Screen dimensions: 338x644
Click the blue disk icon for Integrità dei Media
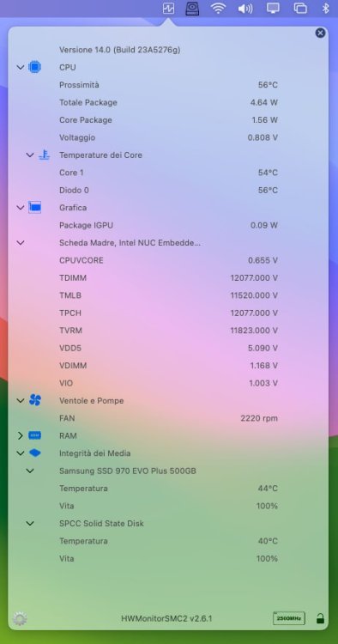(35, 453)
